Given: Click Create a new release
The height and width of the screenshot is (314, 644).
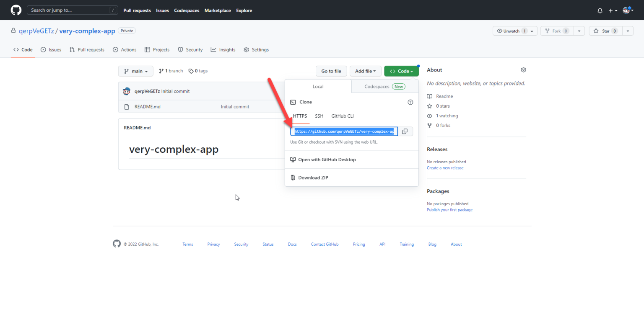Looking at the screenshot, I should click(445, 168).
